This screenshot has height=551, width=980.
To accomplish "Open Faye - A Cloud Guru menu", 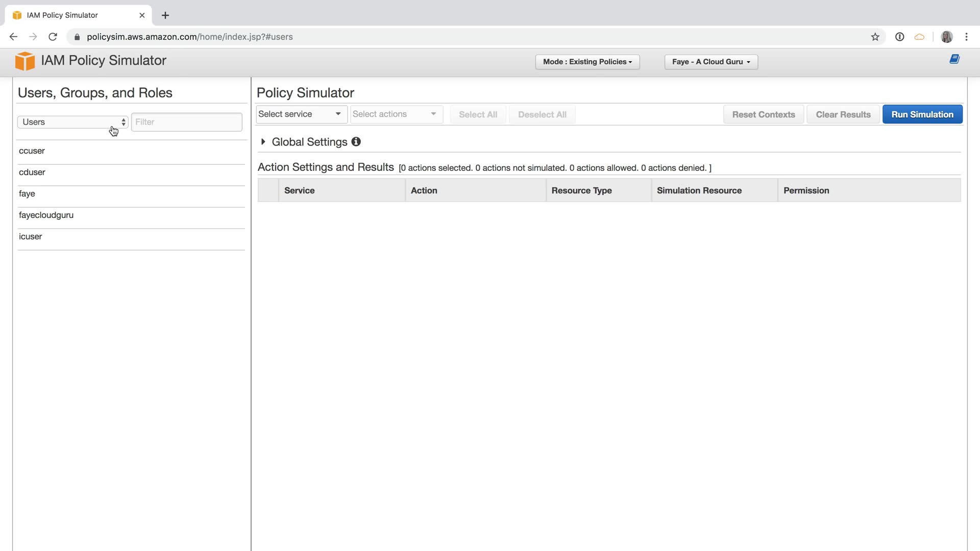I will click(710, 62).
